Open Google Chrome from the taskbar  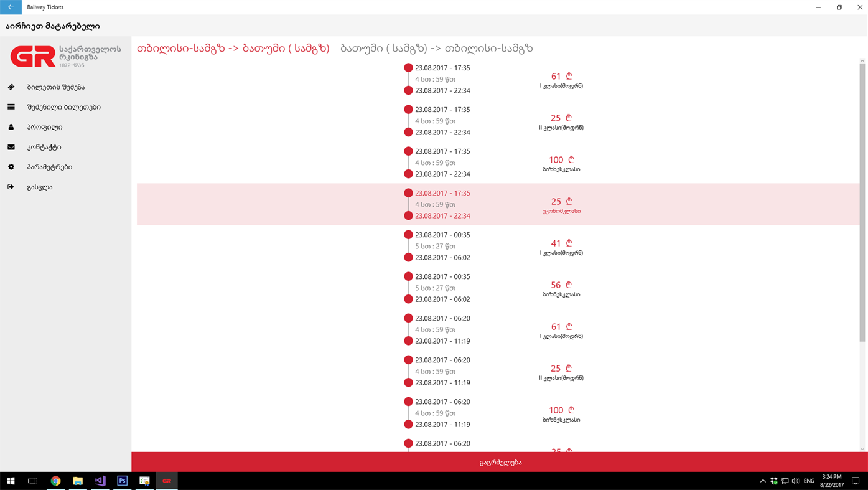(x=55, y=479)
